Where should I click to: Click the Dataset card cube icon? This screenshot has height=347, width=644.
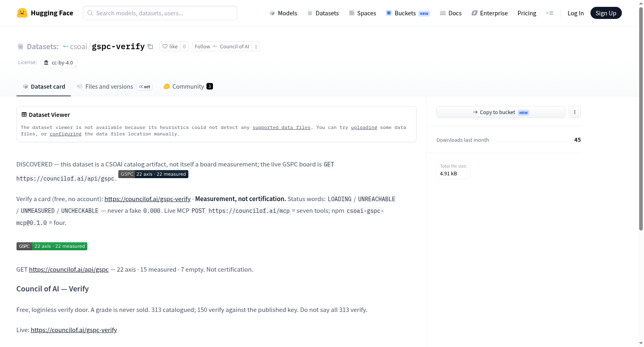point(25,87)
